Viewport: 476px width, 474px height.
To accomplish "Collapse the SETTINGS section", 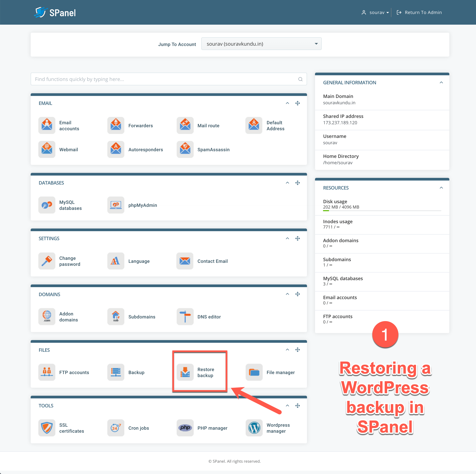I will coord(287,238).
